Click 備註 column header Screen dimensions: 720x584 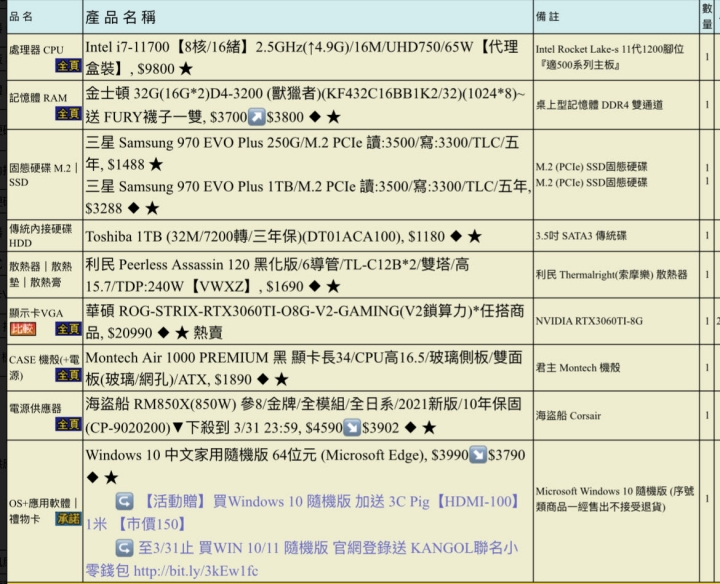[x=547, y=17]
